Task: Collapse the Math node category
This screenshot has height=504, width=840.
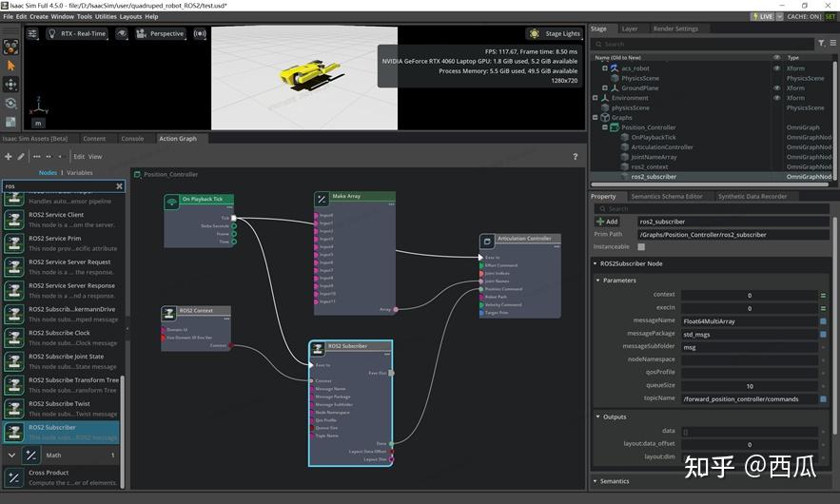Action: pyautogui.click(x=11, y=456)
